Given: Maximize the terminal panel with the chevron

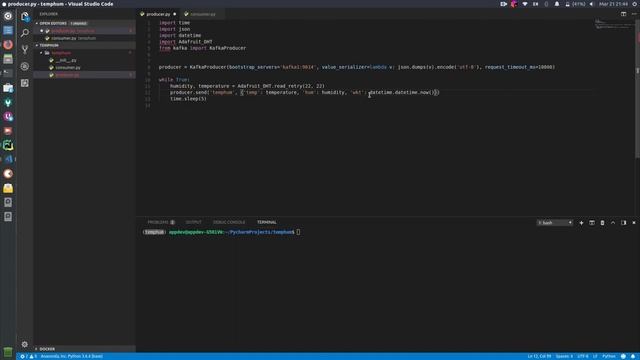Looking at the screenshot, I should pos(613,223).
